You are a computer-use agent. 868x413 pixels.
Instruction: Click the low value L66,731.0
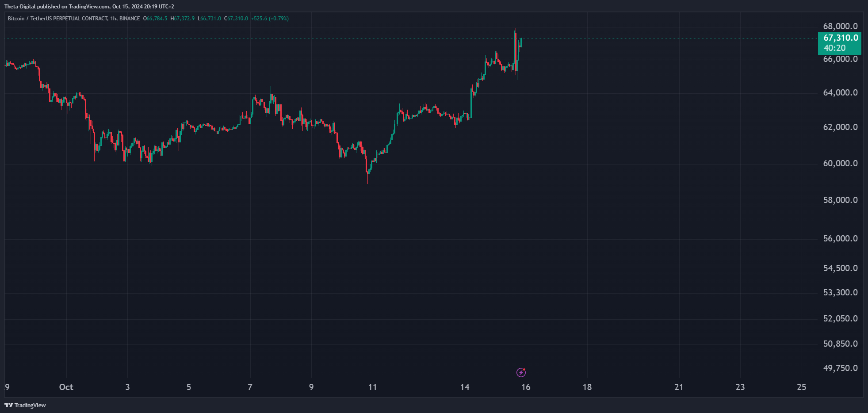210,19
